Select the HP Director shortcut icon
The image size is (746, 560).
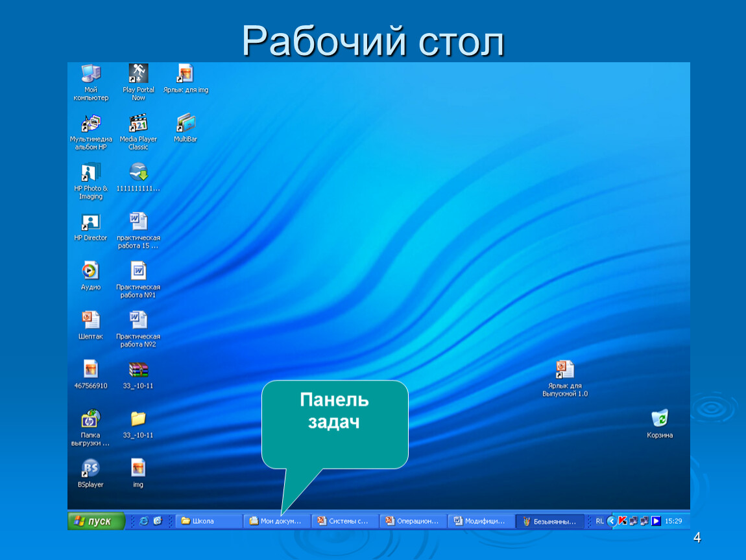point(91,222)
